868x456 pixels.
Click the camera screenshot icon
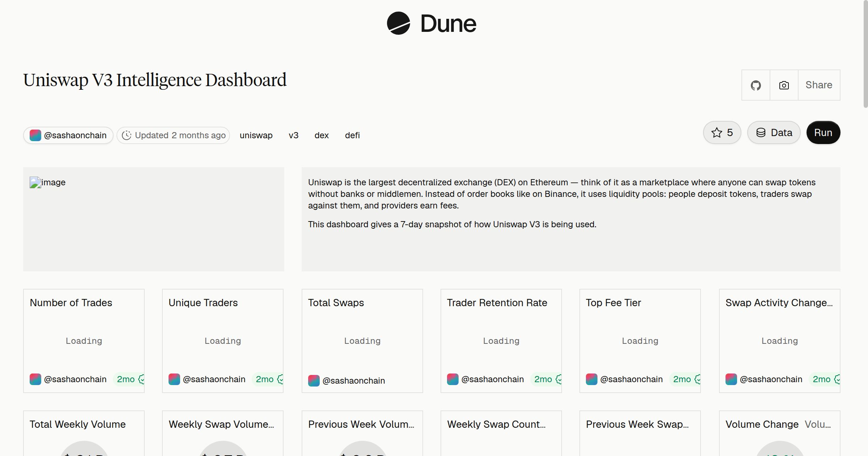(x=784, y=85)
